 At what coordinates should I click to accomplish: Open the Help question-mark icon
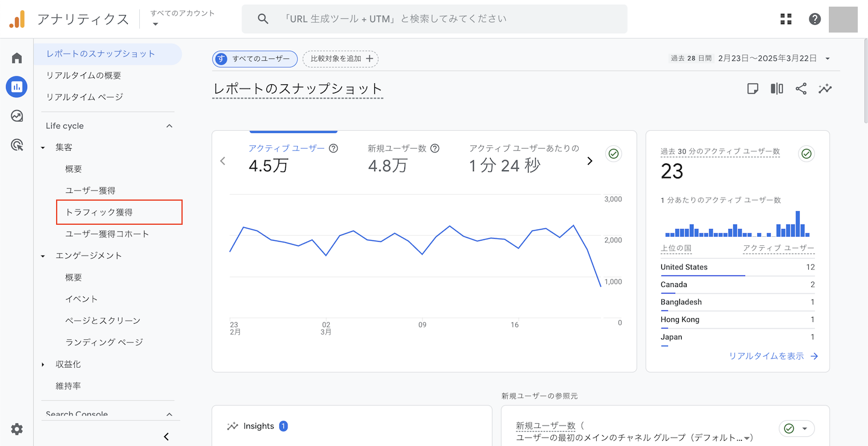click(x=815, y=19)
